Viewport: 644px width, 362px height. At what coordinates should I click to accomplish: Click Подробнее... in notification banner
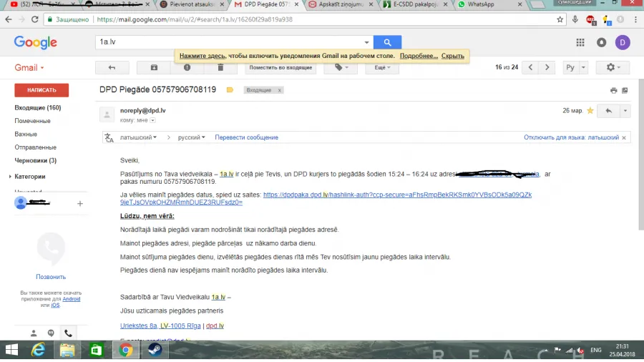[x=419, y=56]
